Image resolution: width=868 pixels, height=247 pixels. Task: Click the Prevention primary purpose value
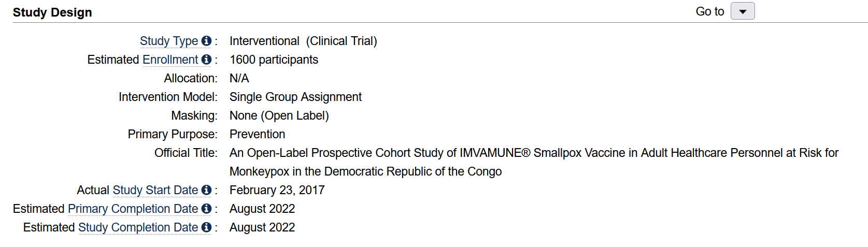(257, 134)
